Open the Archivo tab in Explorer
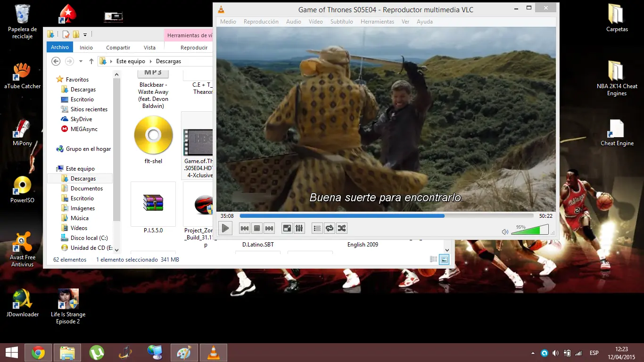Viewport: 644px width, 362px height. pyautogui.click(x=60, y=47)
